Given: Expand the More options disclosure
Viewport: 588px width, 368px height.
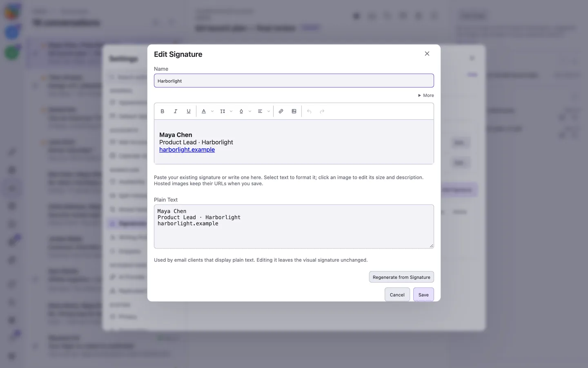Looking at the screenshot, I should (x=426, y=95).
